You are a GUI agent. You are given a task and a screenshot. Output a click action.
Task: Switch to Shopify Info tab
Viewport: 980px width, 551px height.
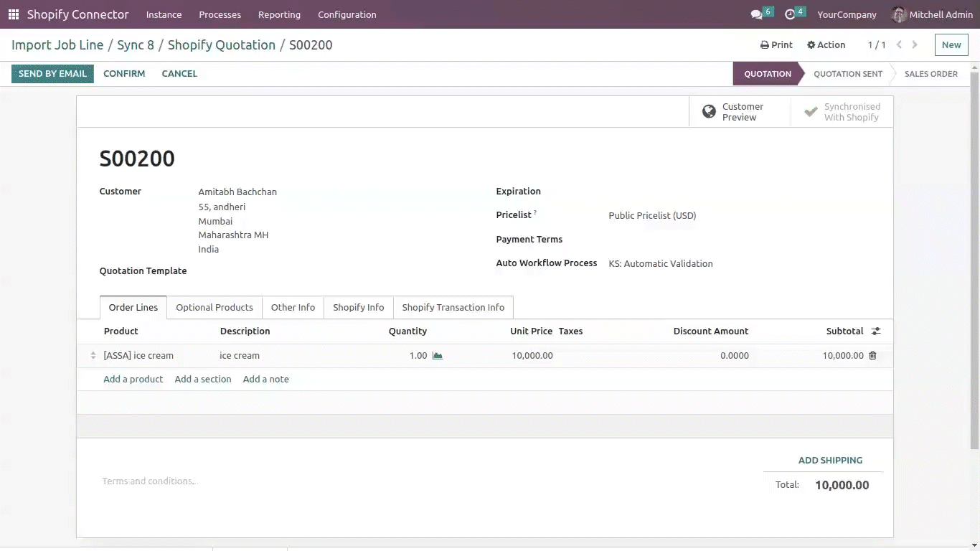coord(358,307)
